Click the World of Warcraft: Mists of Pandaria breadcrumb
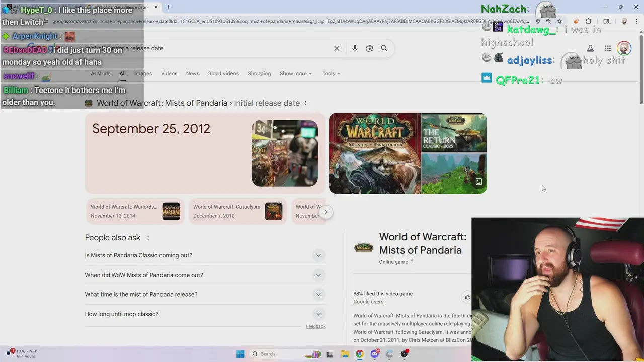 click(x=162, y=103)
